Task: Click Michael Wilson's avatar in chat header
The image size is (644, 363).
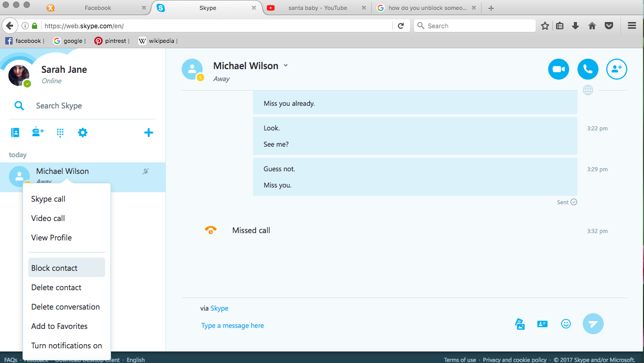Action: 192,69
